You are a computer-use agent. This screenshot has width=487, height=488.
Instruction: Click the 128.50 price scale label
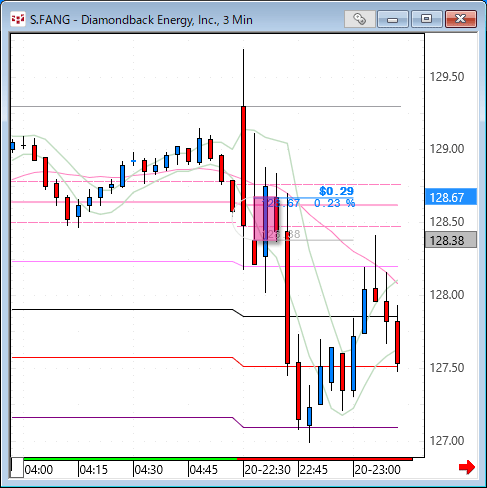point(447,221)
